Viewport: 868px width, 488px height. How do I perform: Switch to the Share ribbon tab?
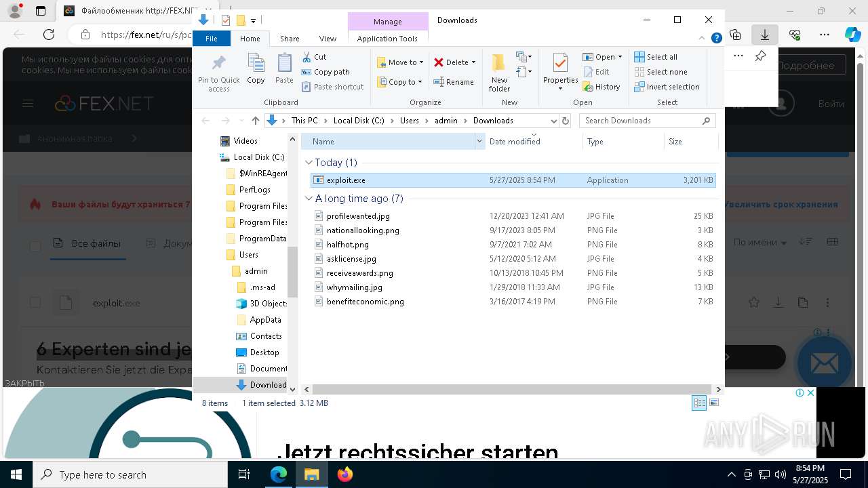pos(290,39)
